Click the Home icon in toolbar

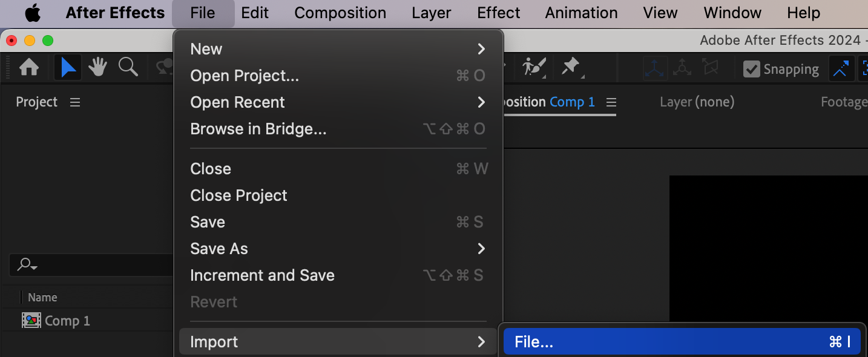coord(29,68)
